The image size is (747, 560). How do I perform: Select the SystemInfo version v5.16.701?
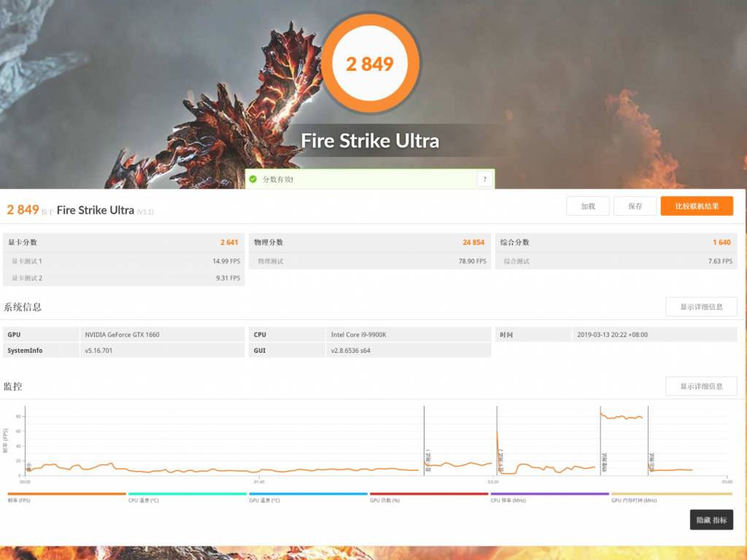click(x=98, y=351)
